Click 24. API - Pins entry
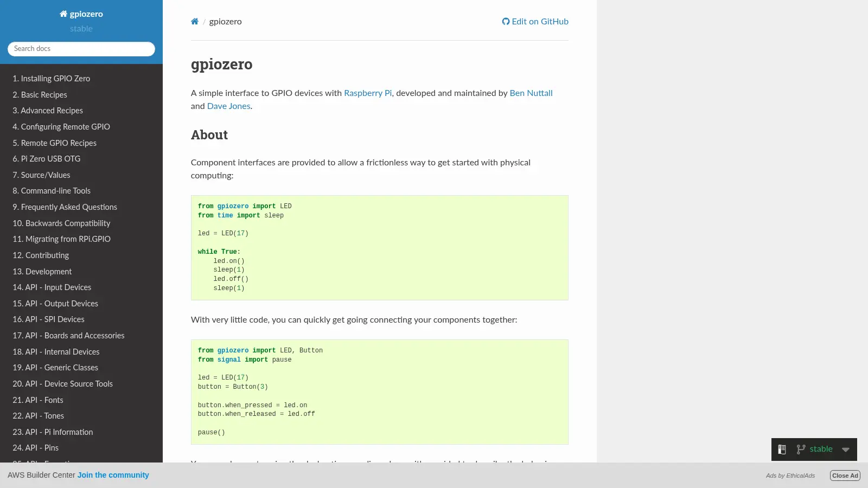The height and width of the screenshot is (488, 868). (81, 448)
